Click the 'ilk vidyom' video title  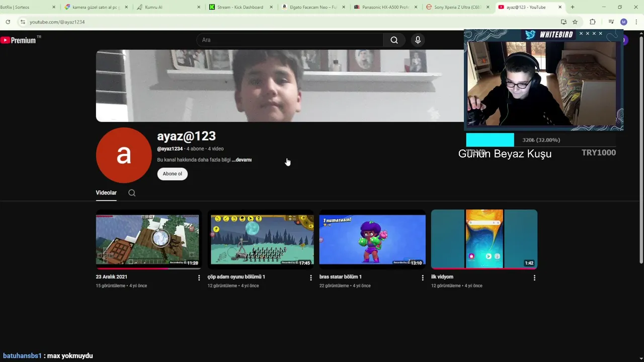click(x=442, y=277)
